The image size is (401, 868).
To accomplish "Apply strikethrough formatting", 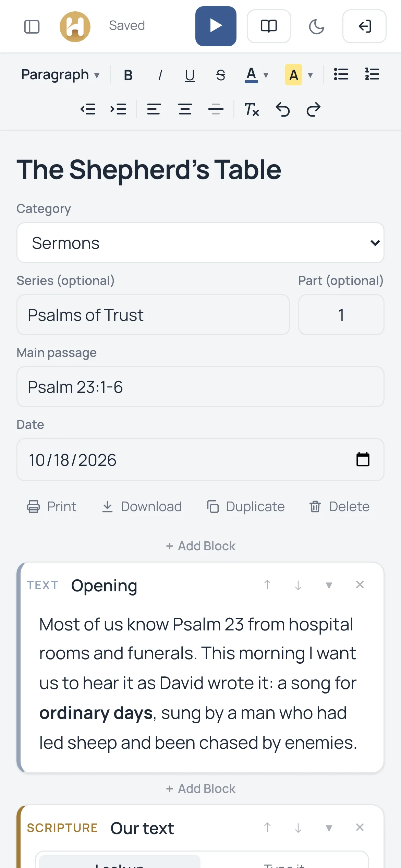I will click(x=221, y=75).
